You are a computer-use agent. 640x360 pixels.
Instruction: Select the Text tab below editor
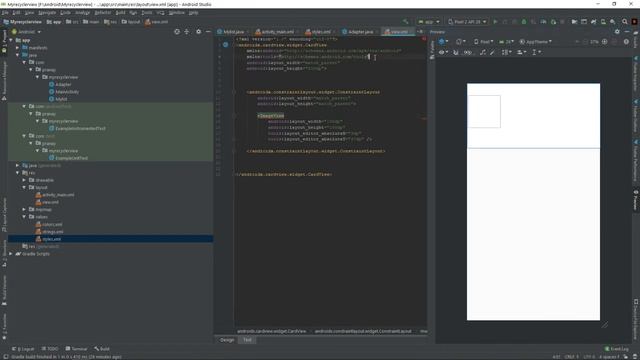[x=247, y=340]
